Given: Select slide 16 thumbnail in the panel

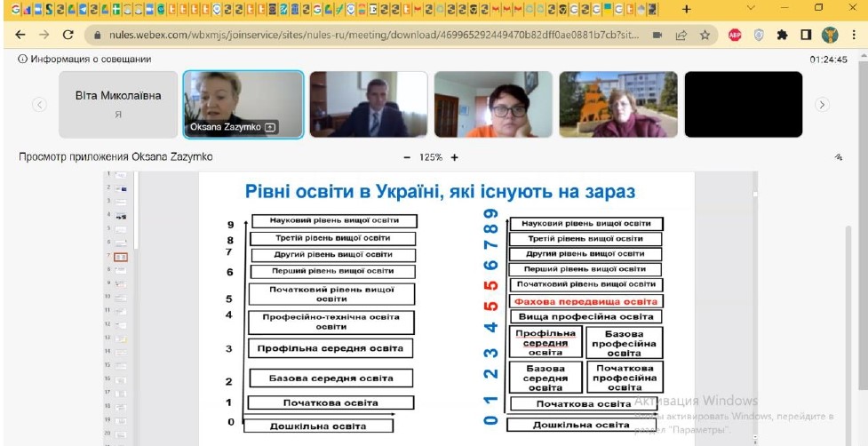Looking at the screenshot, I should (x=121, y=379).
